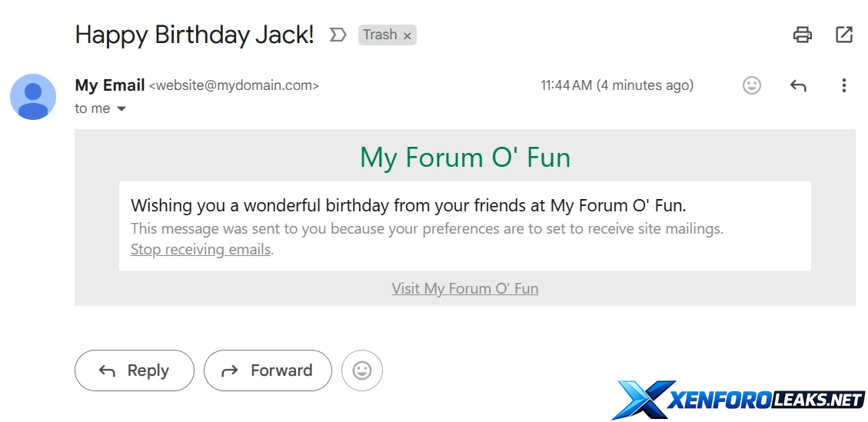Print this email with the printer icon
Screen dimensions: 868x422
pyautogui.click(x=803, y=35)
